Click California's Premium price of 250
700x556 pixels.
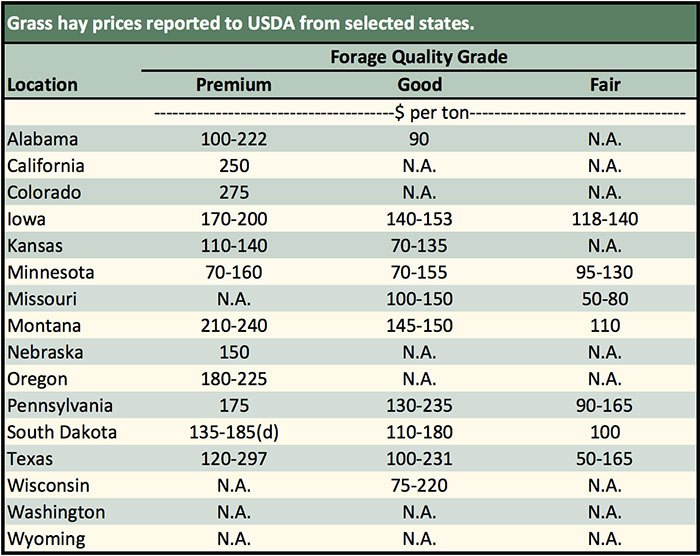tap(233, 166)
